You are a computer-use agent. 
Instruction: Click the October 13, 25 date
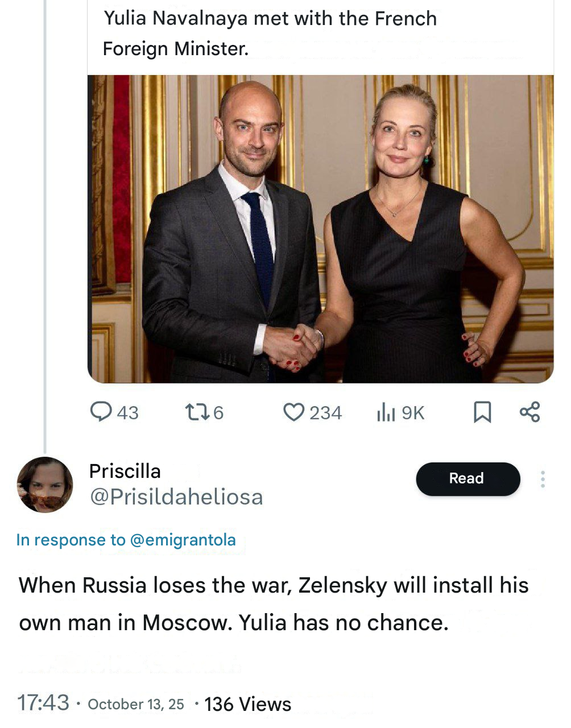(136, 704)
